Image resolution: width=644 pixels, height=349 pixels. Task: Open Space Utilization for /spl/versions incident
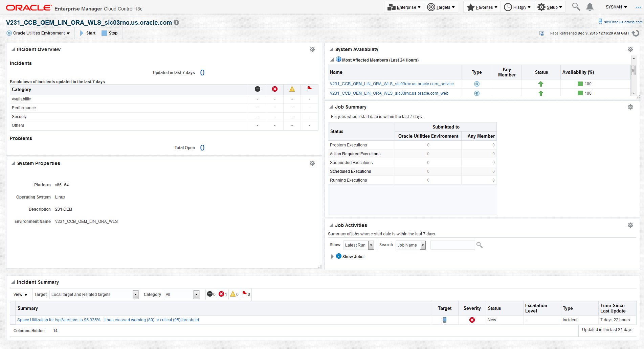click(109, 320)
